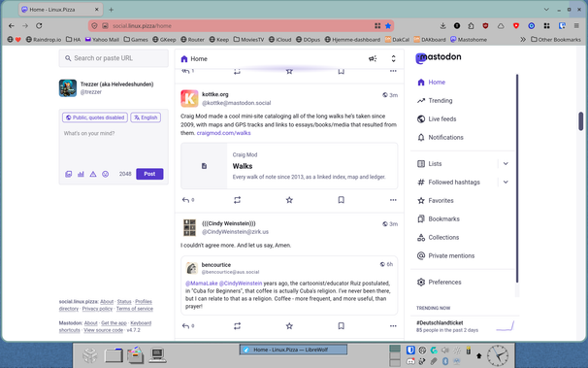Open Privacy policy footer link
This screenshot has width=588, height=368.
(97, 309)
